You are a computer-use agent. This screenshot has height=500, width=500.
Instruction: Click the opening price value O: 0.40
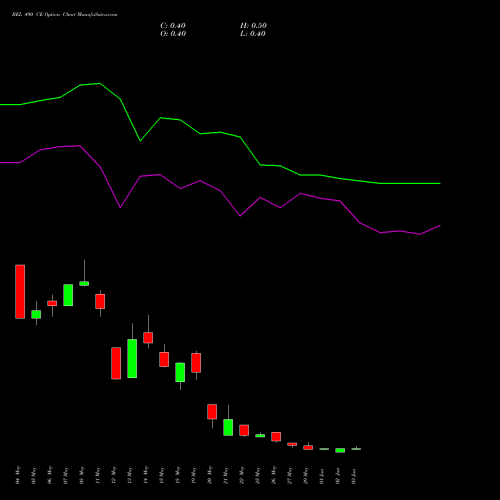click(173, 34)
